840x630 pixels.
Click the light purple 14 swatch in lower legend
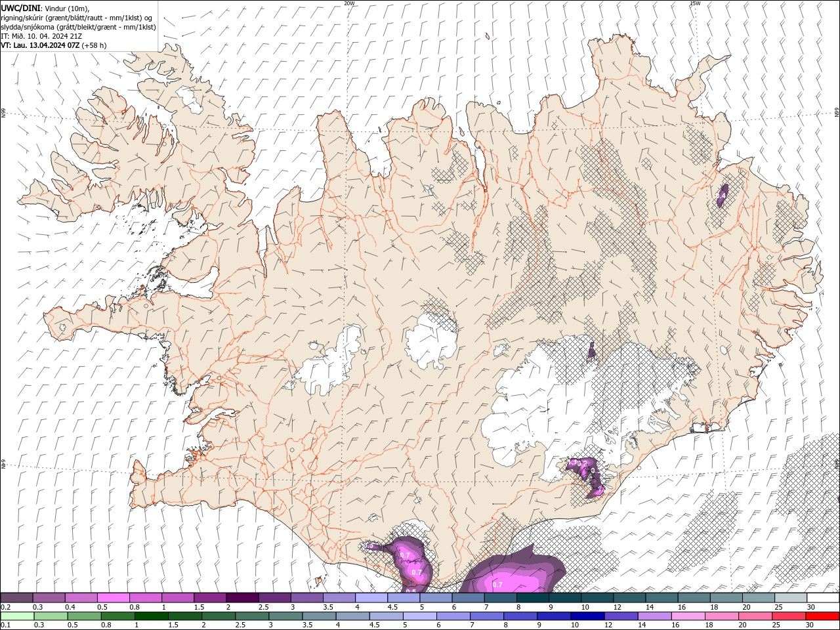pos(654,616)
